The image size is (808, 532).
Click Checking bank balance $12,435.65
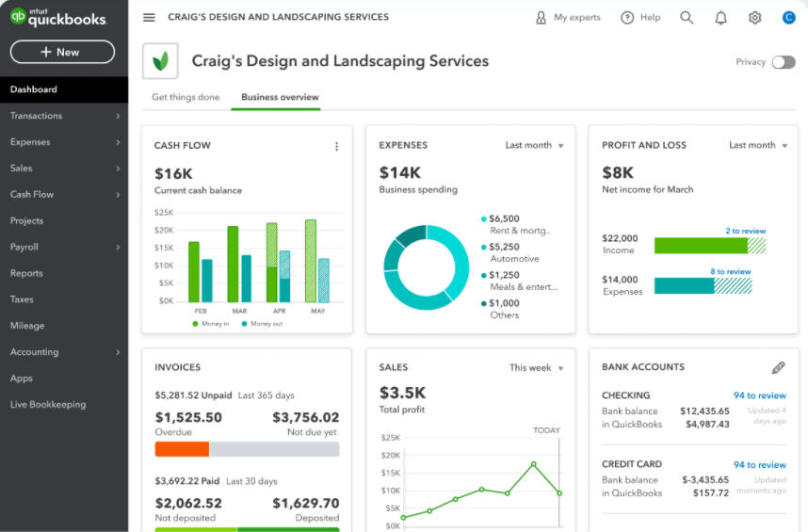pyautogui.click(x=704, y=411)
